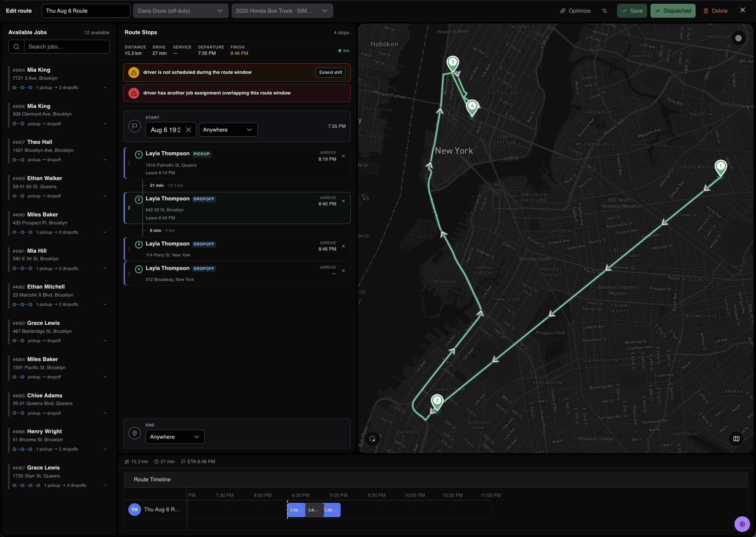Image resolution: width=756 pixels, height=537 pixels.
Task: Select stop 4 at 512 Broadway
Action: [237, 273]
